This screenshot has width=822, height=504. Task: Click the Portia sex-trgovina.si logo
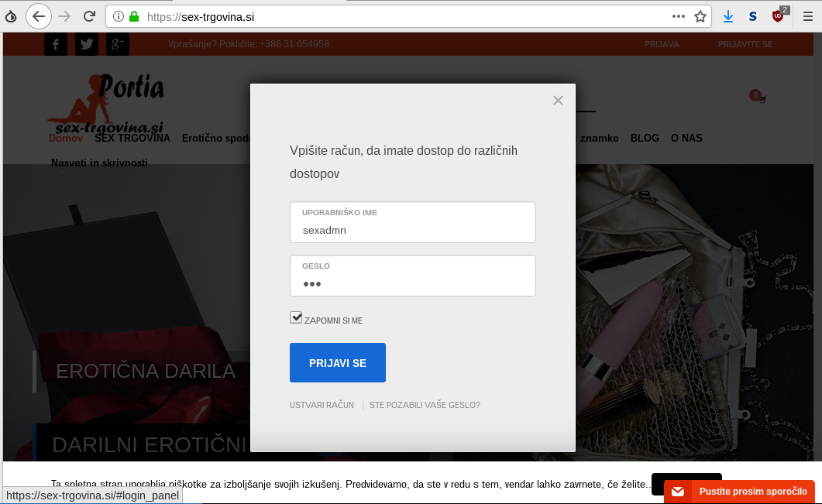coord(108,103)
